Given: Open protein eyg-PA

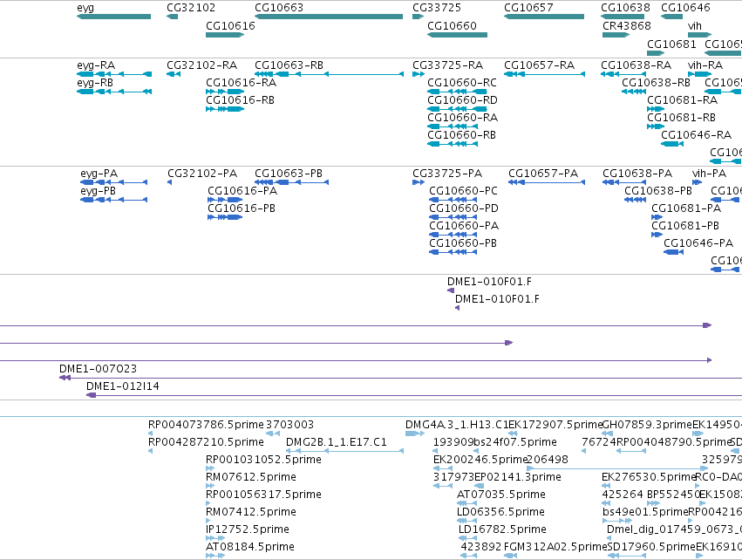Looking at the screenshot, I should pyautogui.click(x=114, y=182).
